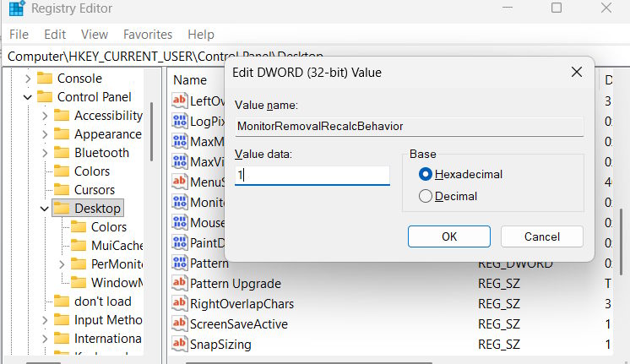Image resolution: width=630 pixels, height=364 pixels.
Task: Select the MaxVi DWORD value icon
Action: pyautogui.click(x=180, y=161)
